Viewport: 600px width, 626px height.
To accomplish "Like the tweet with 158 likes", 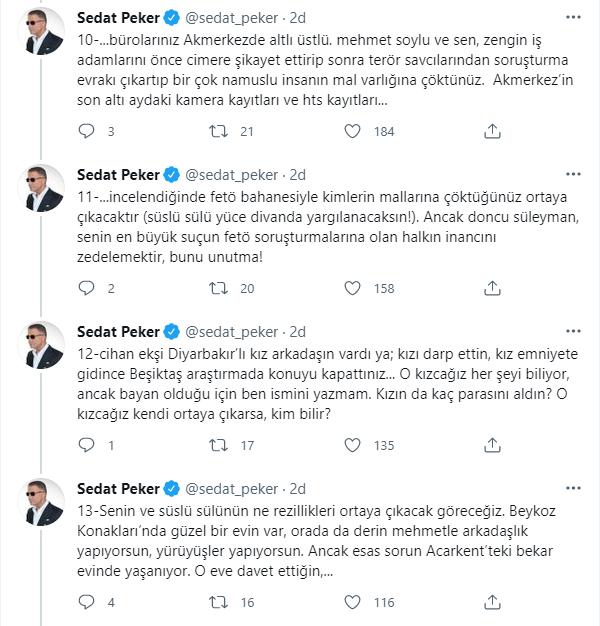I will tap(352, 288).
